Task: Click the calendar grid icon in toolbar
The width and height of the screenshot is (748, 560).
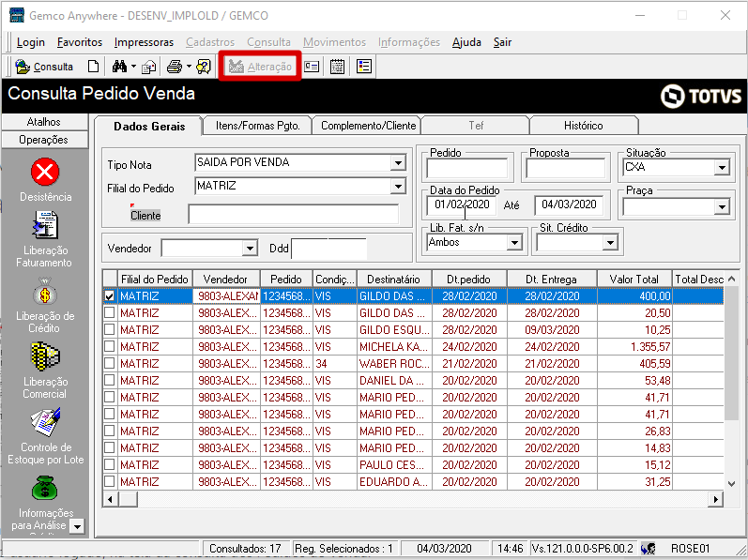Action: pyautogui.click(x=337, y=67)
